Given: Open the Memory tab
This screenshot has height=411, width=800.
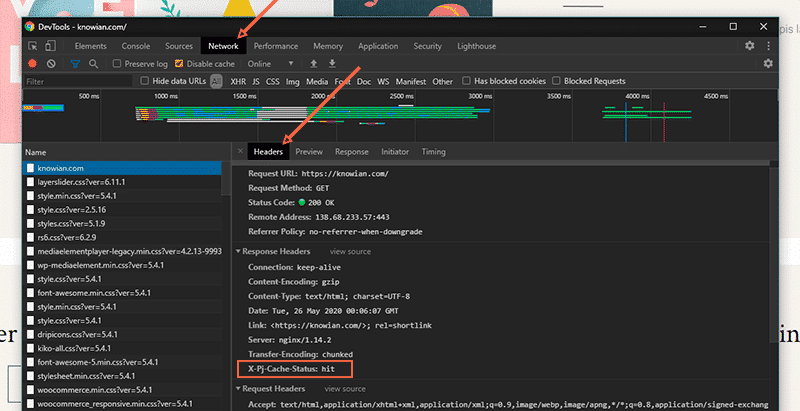Looking at the screenshot, I should 328,46.
